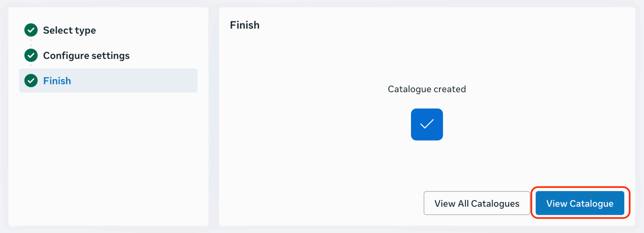This screenshot has width=644, height=233.
Task: Click the green checkmark beside Select type
Action: tap(31, 30)
